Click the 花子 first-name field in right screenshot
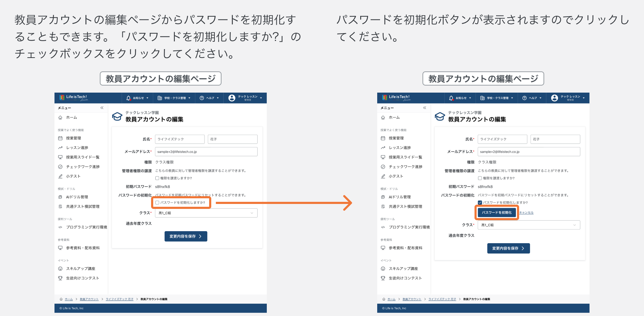Screen dimensions: 644x316 click(555, 139)
